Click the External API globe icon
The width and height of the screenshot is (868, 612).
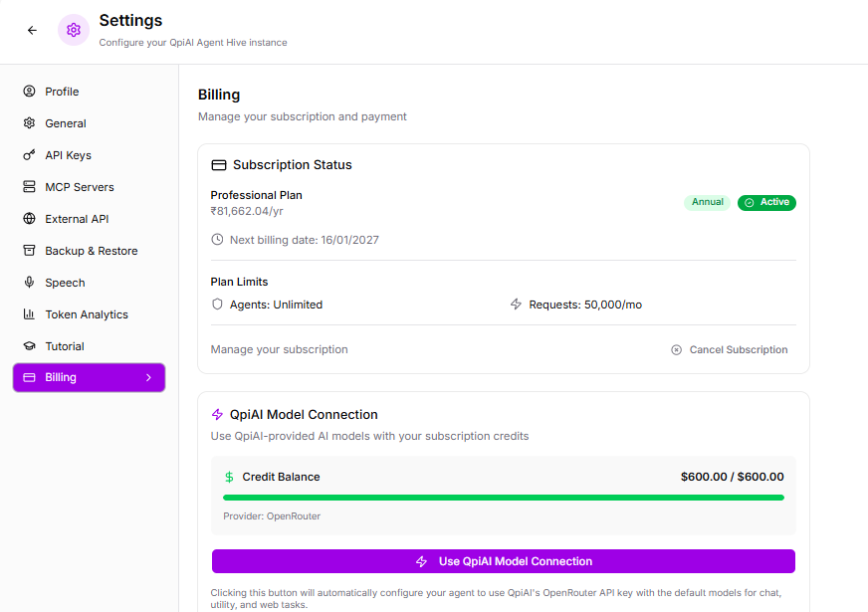click(29, 219)
